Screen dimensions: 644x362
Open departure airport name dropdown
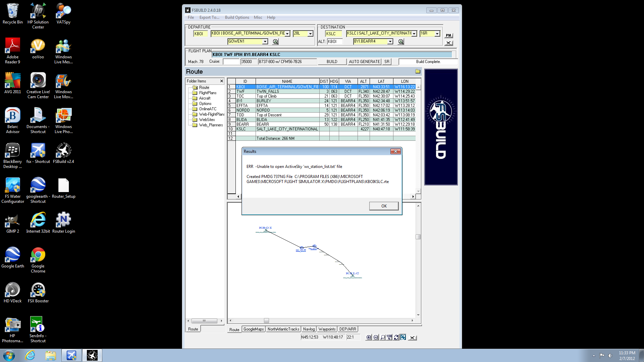(287, 34)
